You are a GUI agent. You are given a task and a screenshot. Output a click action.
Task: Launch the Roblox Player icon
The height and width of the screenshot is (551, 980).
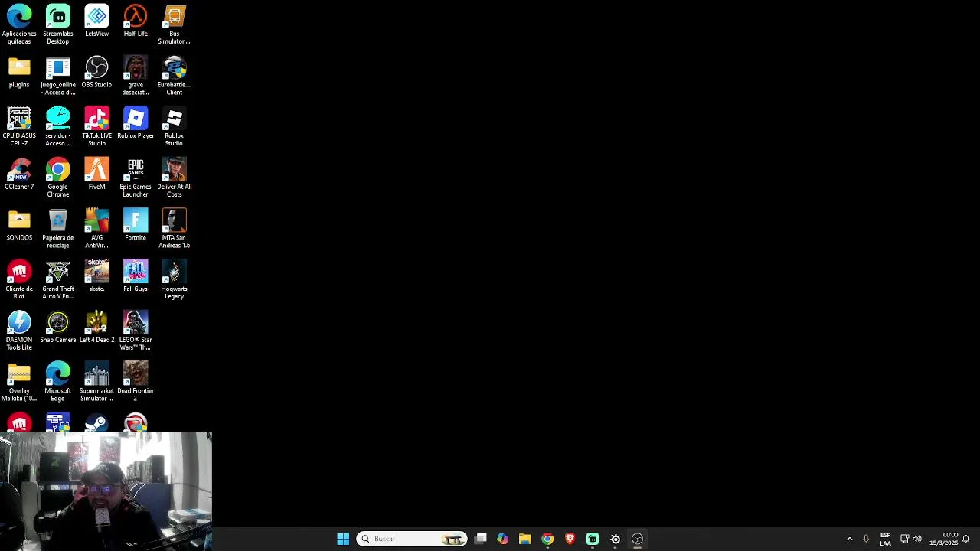click(x=136, y=123)
